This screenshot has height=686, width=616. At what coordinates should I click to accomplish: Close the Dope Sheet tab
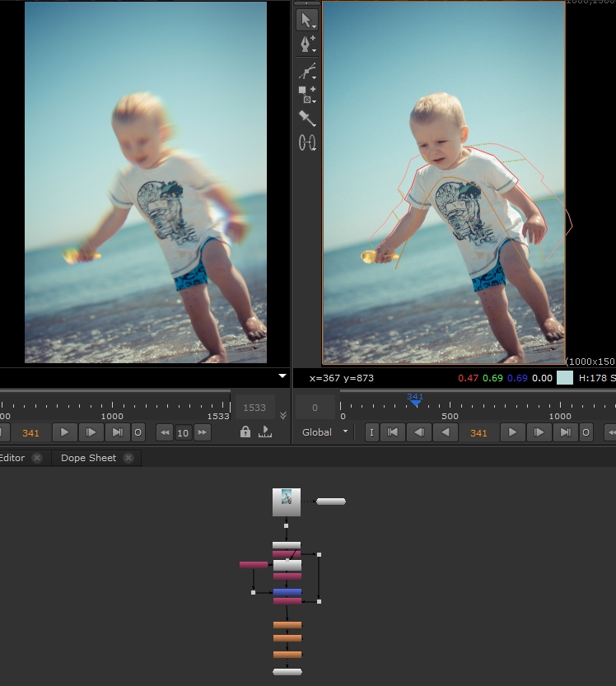[x=129, y=458]
